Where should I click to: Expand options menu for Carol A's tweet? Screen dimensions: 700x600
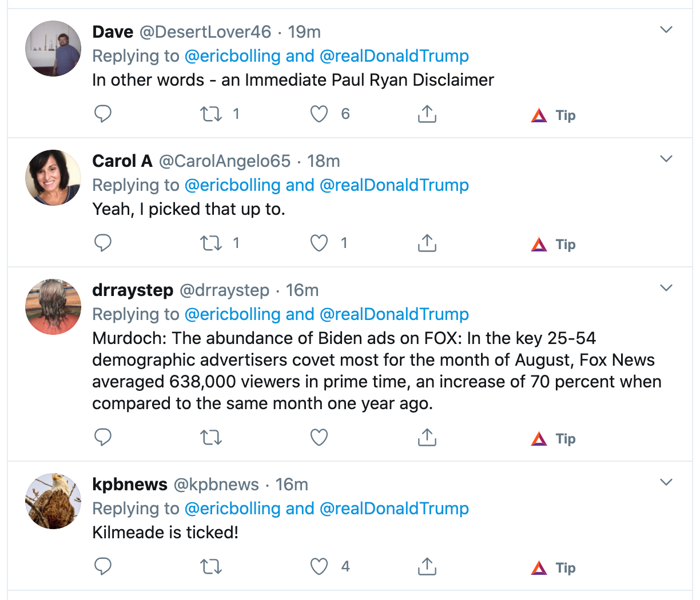click(666, 159)
